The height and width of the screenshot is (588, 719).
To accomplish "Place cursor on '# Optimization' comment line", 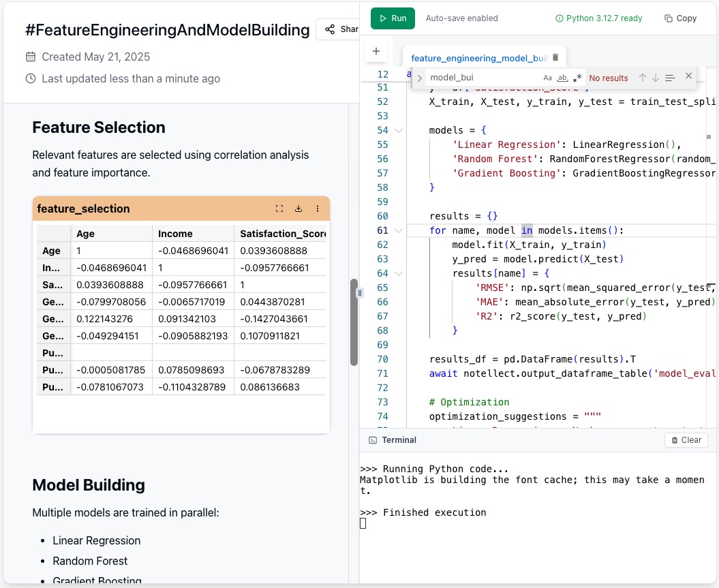I will [x=469, y=402].
